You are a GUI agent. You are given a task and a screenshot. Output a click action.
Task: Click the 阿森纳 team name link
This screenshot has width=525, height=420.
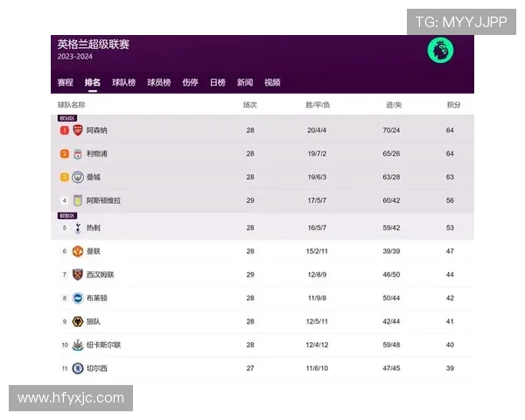pyautogui.click(x=97, y=130)
